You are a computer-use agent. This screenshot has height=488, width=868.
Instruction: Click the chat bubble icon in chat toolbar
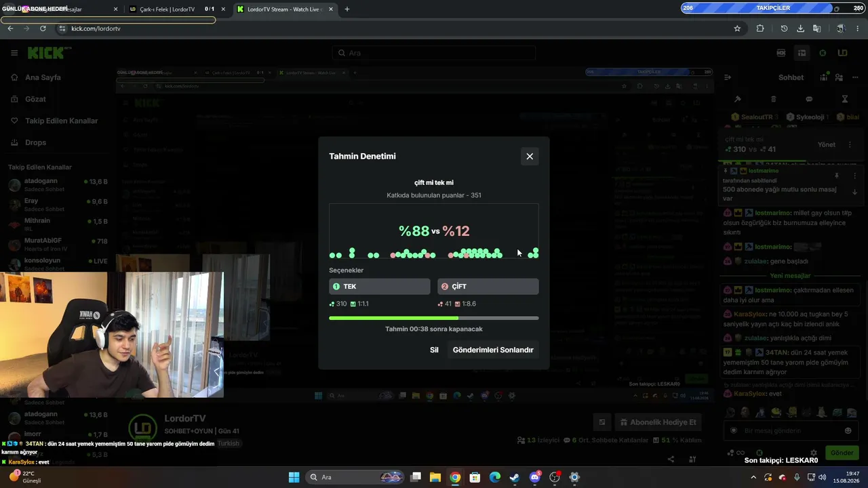(x=809, y=99)
